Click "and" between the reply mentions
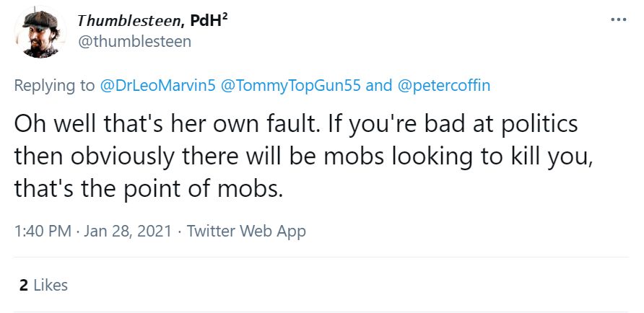Image resolution: width=644 pixels, height=313 pixels. (379, 86)
